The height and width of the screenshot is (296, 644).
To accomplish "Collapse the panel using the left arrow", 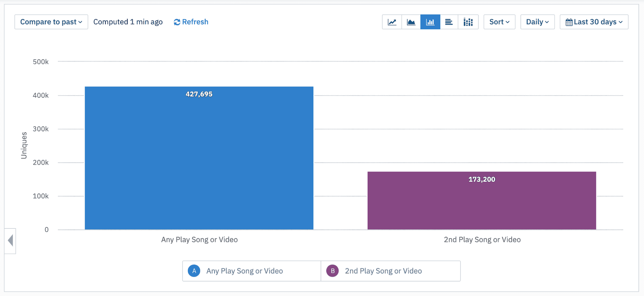I will pyautogui.click(x=10, y=241).
